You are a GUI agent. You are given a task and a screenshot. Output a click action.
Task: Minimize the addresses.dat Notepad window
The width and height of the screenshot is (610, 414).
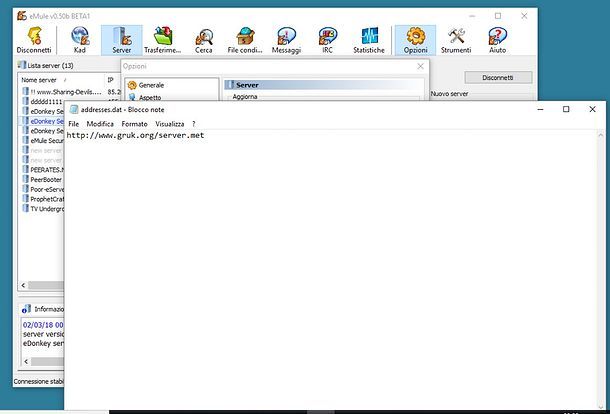pyautogui.click(x=540, y=109)
